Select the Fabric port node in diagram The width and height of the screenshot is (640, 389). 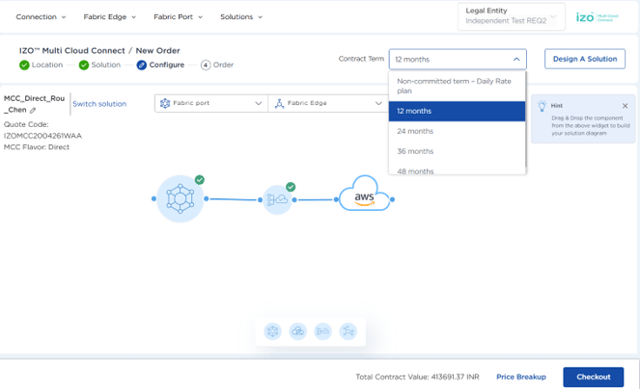[180, 199]
